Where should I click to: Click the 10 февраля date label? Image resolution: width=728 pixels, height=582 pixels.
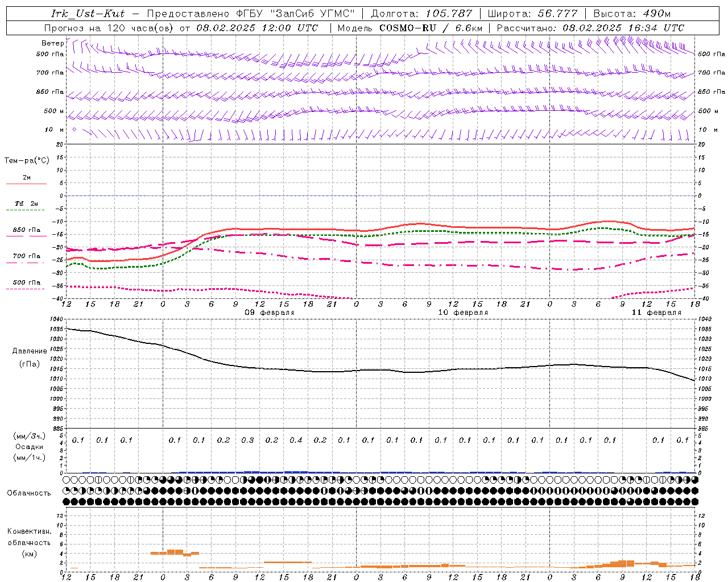463,313
